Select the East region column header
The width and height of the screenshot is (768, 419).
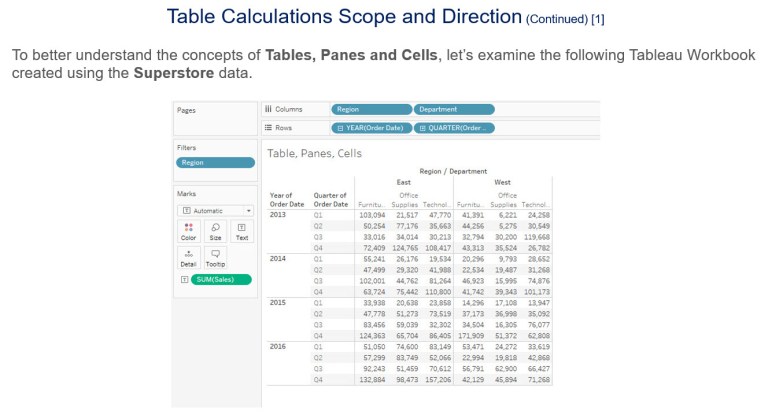pyautogui.click(x=404, y=182)
